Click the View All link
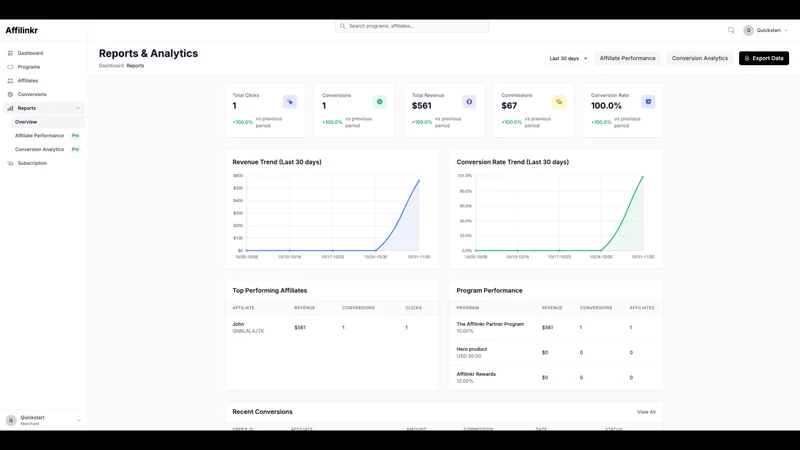 coord(646,412)
